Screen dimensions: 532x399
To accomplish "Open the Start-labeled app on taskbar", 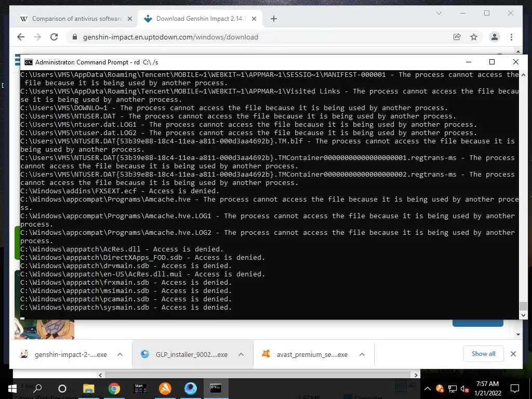I will coord(140,389).
